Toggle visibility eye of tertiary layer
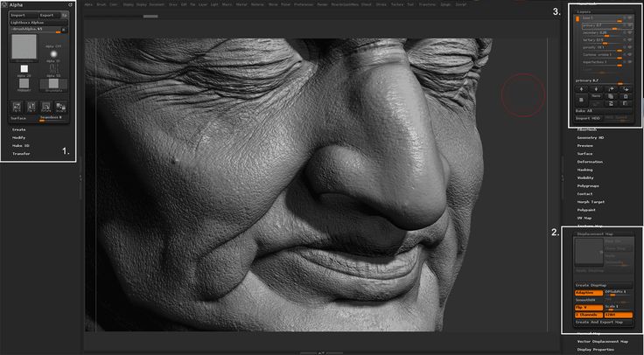644x355 pixels. pos(629,40)
